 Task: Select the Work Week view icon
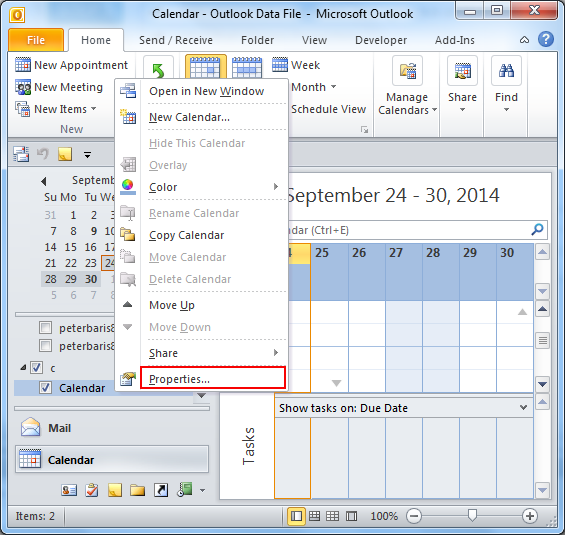[247, 67]
